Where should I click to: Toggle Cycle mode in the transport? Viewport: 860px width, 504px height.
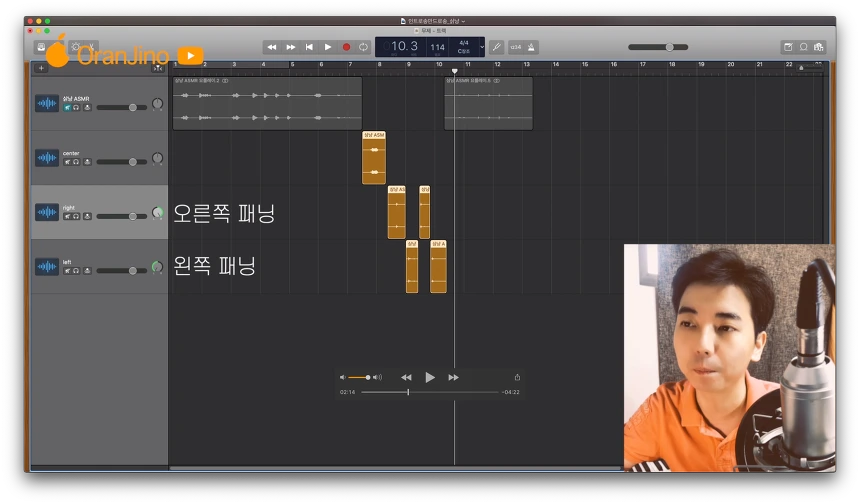363,47
